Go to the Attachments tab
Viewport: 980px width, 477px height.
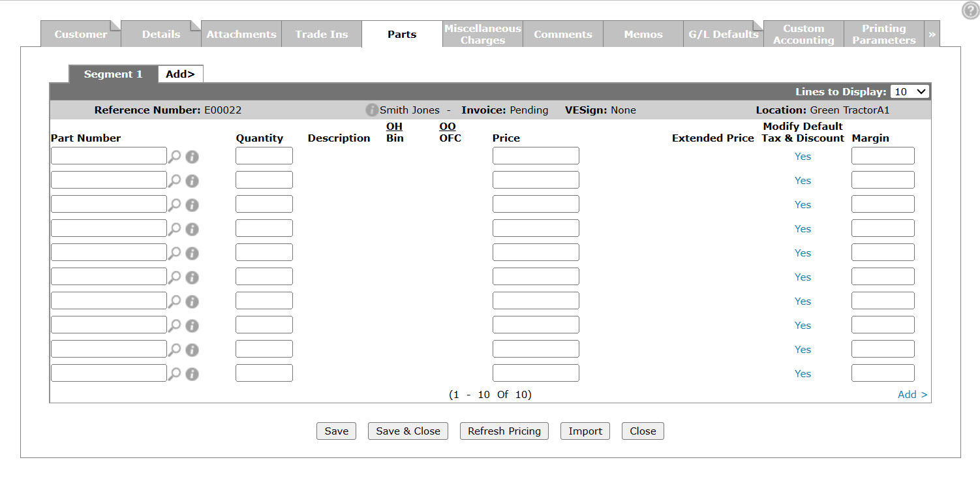[x=241, y=34]
